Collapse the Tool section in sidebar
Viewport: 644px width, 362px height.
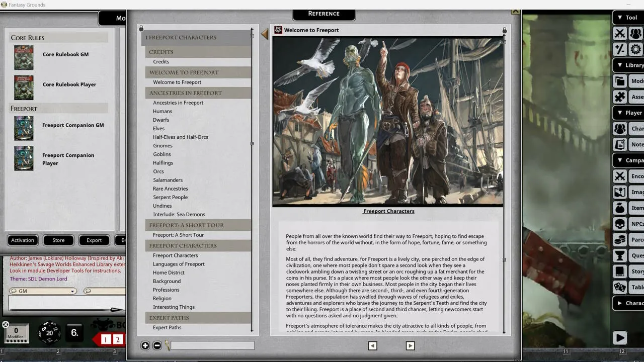point(620,18)
